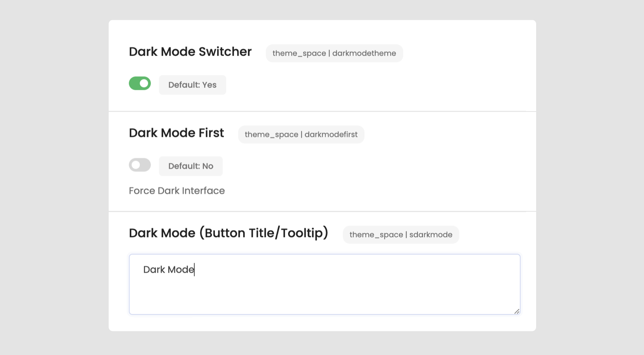Click the divider below the Dark Mode Switcher section
Image resolution: width=644 pixels, height=355 pixels.
tap(322, 111)
